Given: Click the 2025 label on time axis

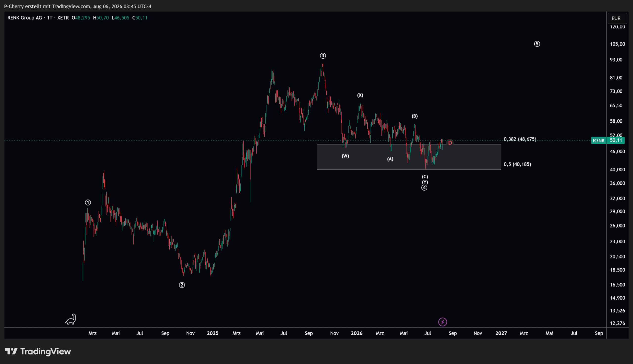Looking at the screenshot, I should coord(213,333).
